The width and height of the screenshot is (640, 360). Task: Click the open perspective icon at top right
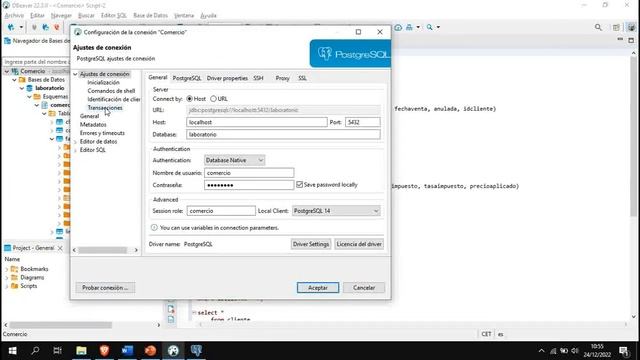point(616,27)
